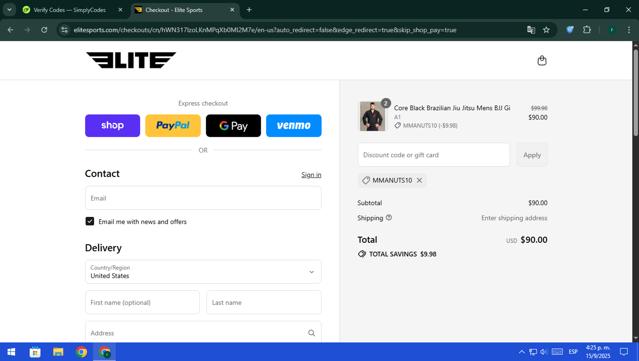Click the Discount code or gift card field

(x=434, y=155)
